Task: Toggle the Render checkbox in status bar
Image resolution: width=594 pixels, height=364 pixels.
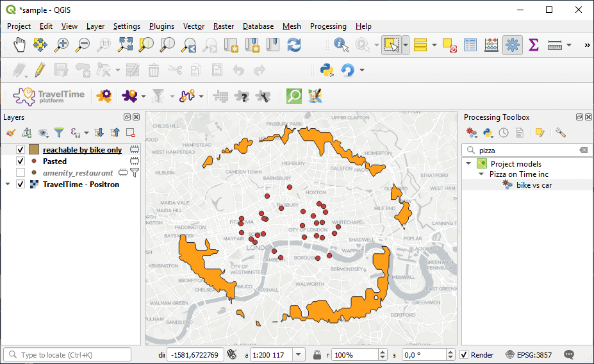Action: click(x=464, y=355)
